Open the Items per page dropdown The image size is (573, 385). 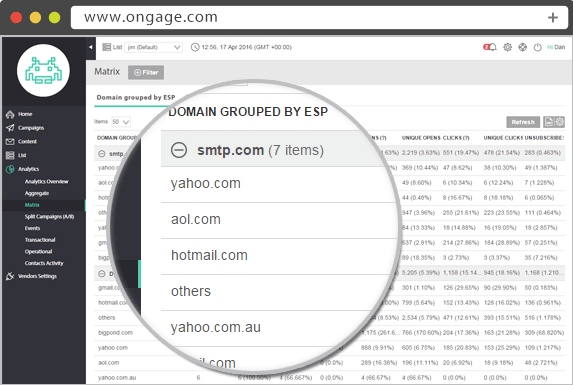tap(121, 122)
